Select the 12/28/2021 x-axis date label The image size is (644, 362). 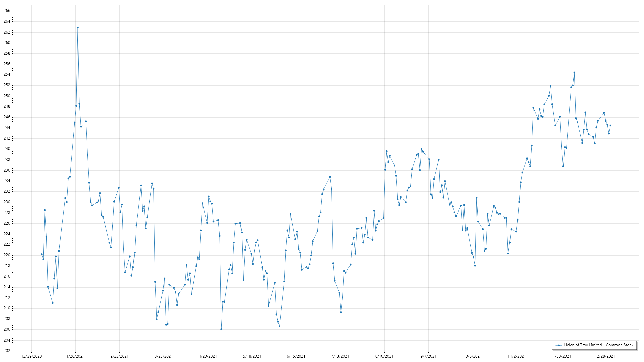click(605, 356)
